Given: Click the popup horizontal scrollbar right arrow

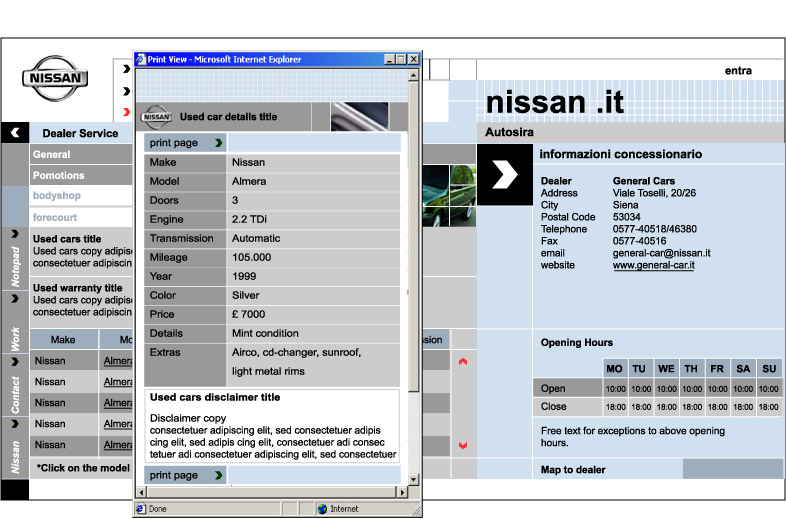Looking at the screenshot, I should [402, 492].
